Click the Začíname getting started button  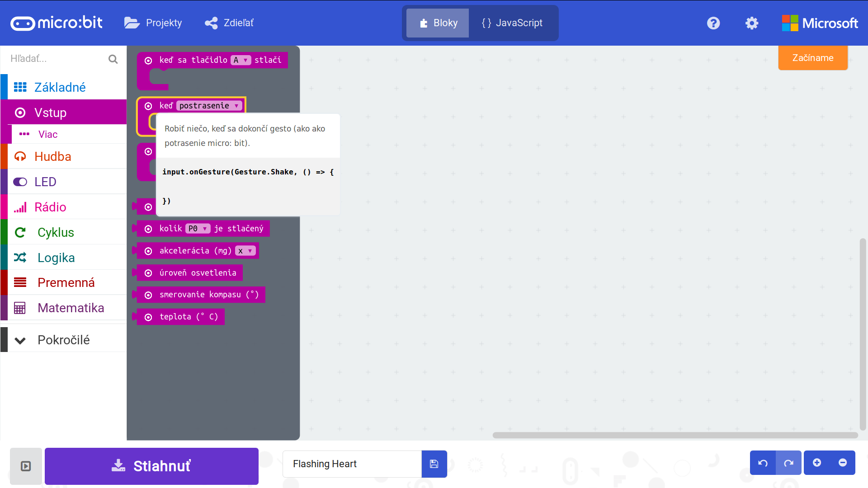pyautogui.click(x=812, y=58)
